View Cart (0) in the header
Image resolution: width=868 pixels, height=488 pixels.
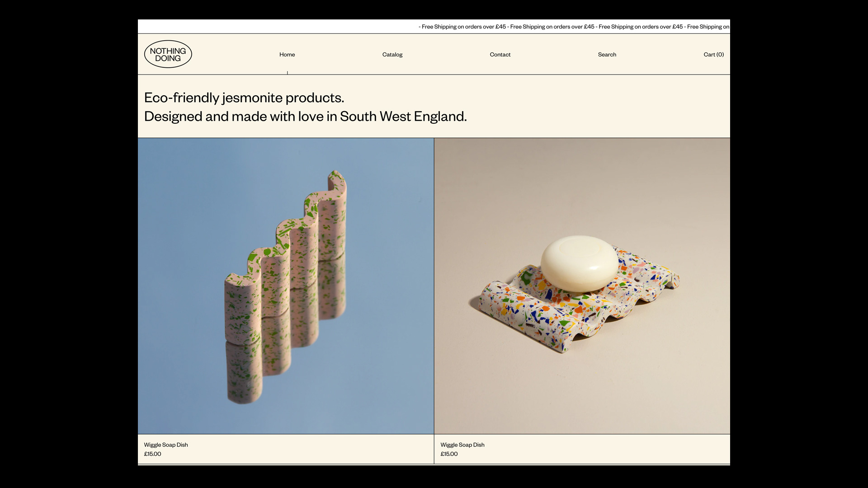pos(714,55)
